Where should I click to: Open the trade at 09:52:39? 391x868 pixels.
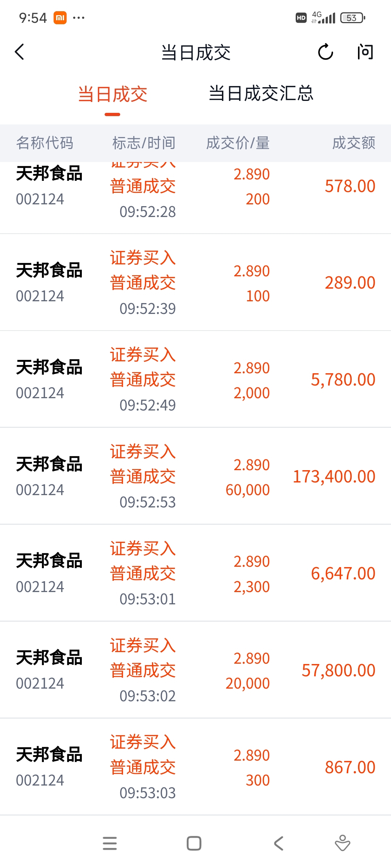[x=195, y=282]
